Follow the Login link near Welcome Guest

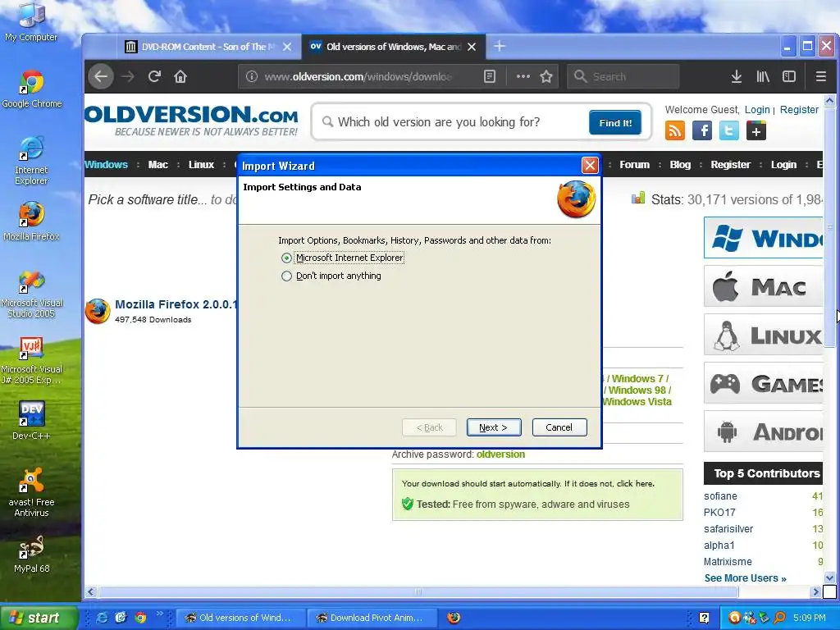coord(757,110)
